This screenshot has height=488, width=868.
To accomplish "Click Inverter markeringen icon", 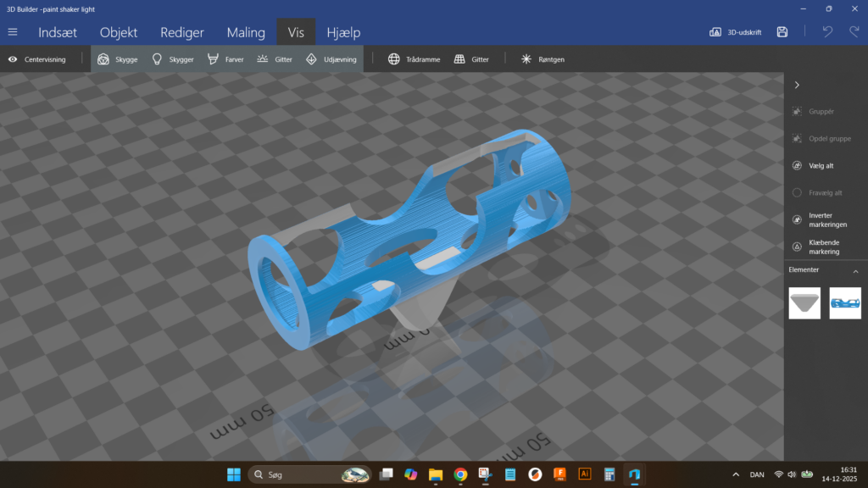I will (797, 219).
